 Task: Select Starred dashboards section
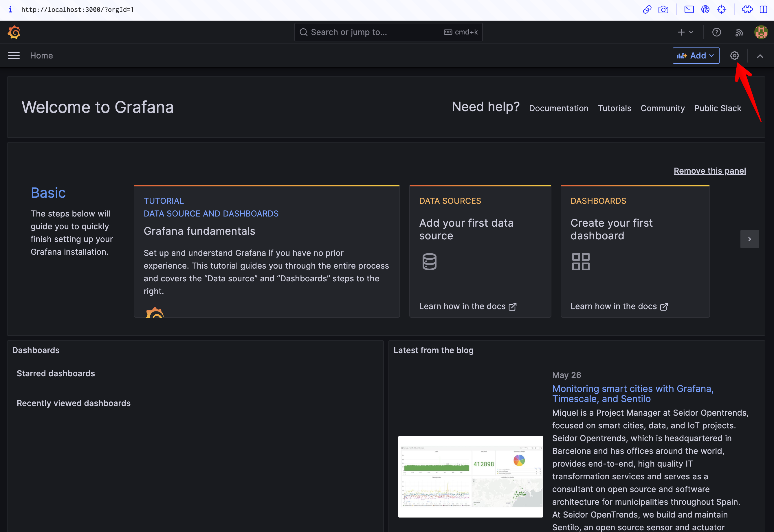tap(56, 373)
